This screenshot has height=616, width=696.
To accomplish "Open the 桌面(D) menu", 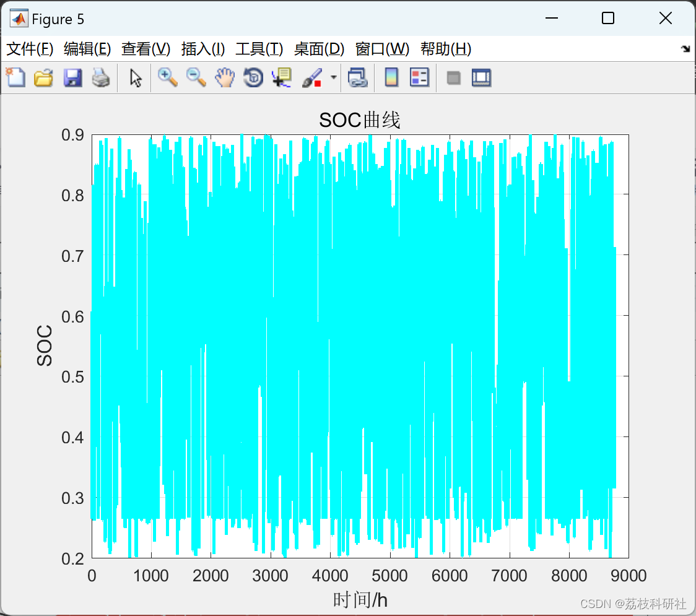I will [x=319, y=49].
